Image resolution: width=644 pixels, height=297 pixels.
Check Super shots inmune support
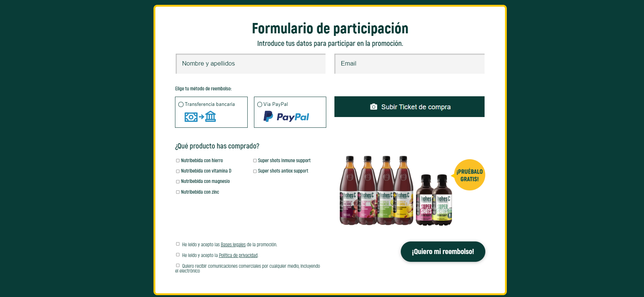pyautogui.click(x=255, y=161)
